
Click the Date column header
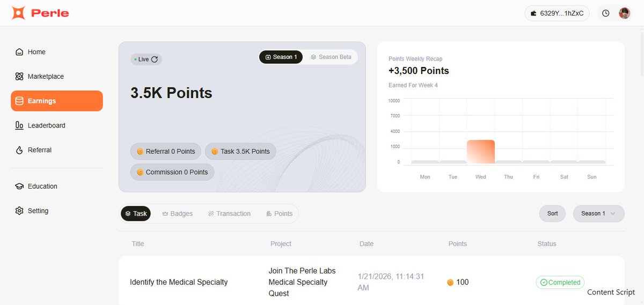pyautogui.click(x=367, y=244)
